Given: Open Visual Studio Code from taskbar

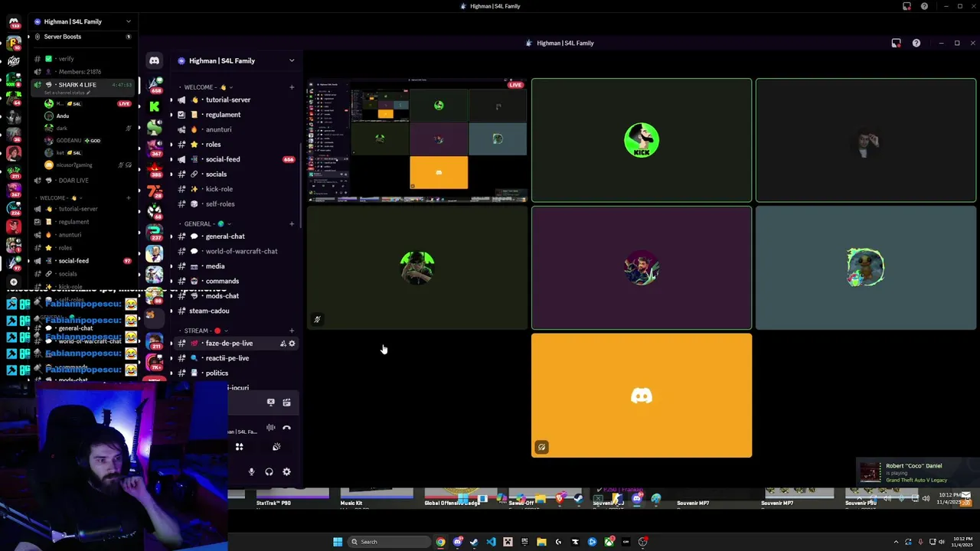Looking at the screenshot, I should click(x=491, y=542).
